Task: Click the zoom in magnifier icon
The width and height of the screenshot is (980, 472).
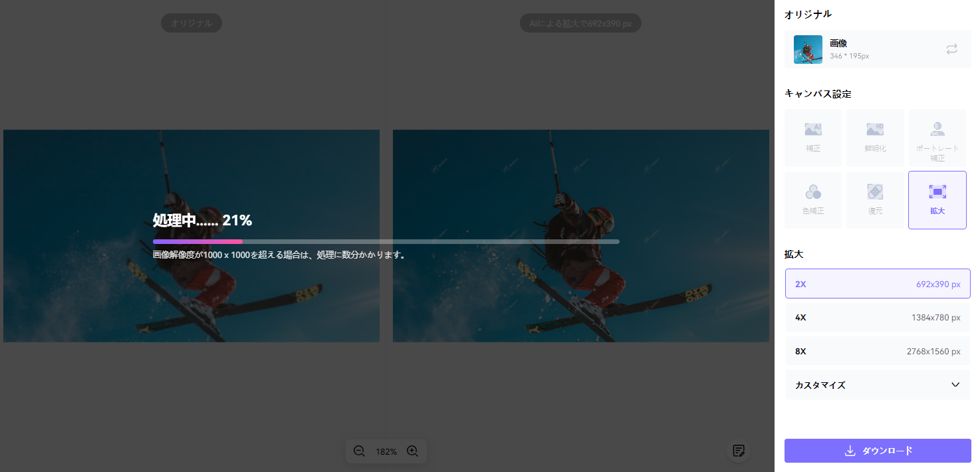Action: pos(412,451)
